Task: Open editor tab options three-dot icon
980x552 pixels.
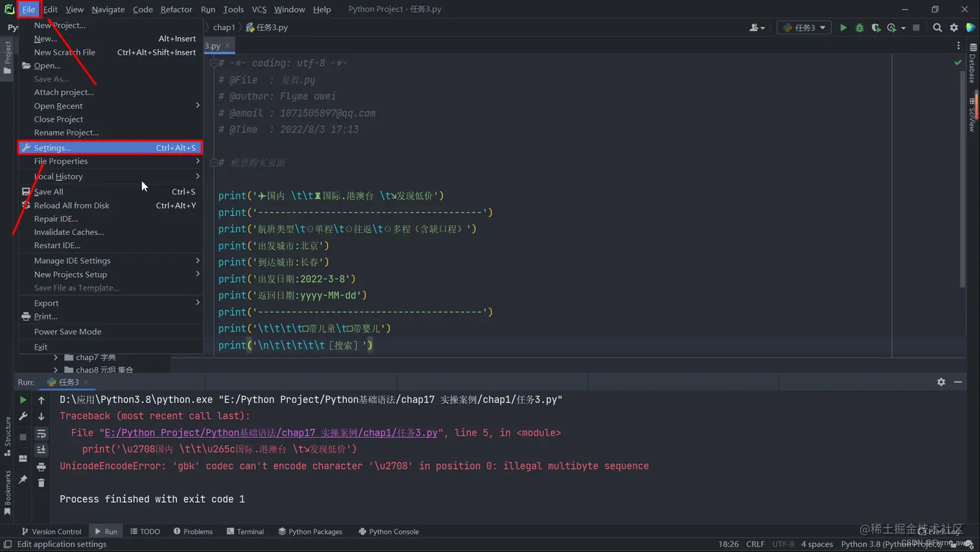Action: pyautogui.click(x=959, y=46)
